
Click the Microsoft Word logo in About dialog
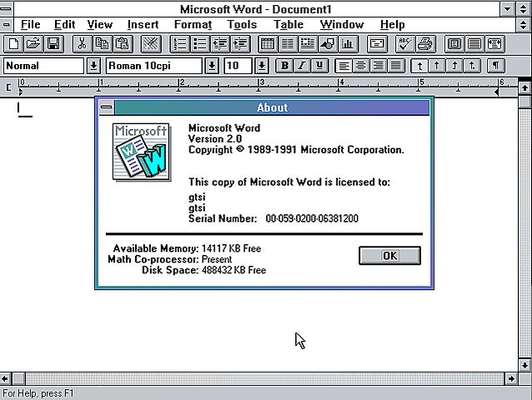tap(141, 152)
